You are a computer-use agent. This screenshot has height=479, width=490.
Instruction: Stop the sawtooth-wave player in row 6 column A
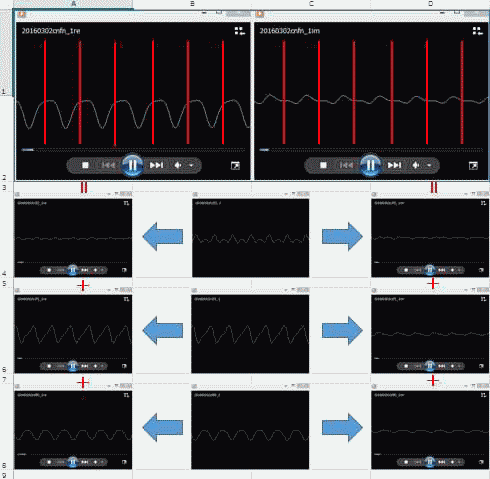[49, 366]
